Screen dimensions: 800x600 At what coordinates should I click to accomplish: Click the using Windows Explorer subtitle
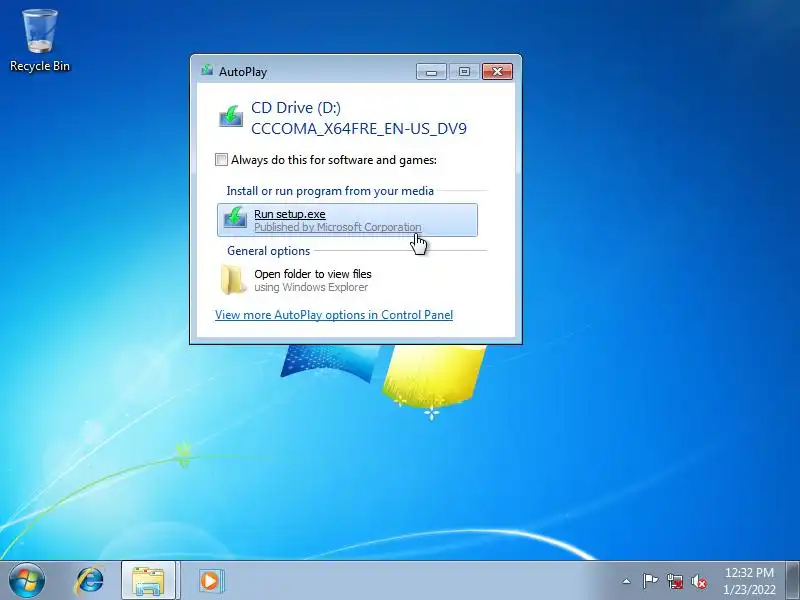pos(311,287)
